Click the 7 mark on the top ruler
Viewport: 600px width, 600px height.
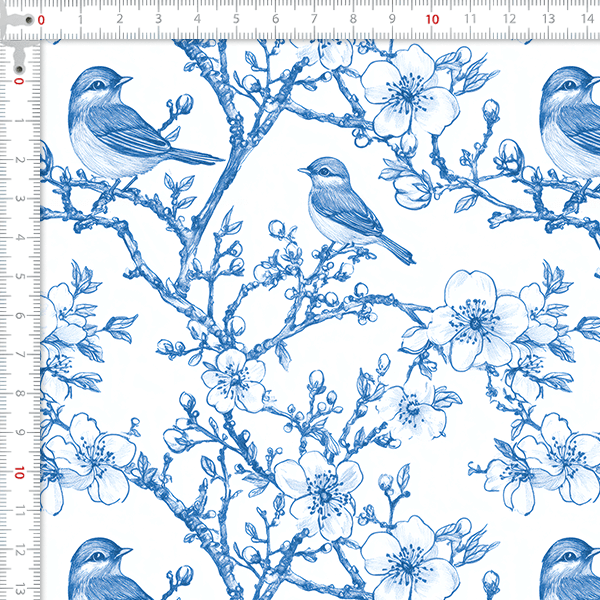(314, 18)
